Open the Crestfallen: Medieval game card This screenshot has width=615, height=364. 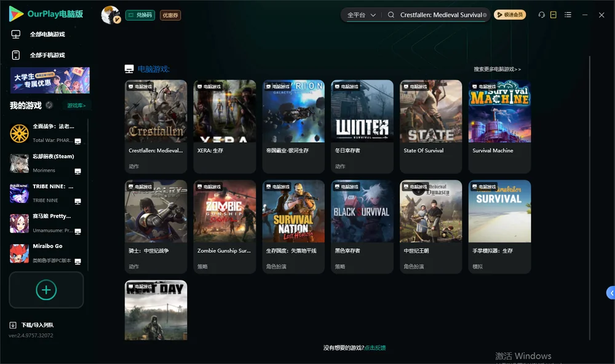[x=156, y=126]
